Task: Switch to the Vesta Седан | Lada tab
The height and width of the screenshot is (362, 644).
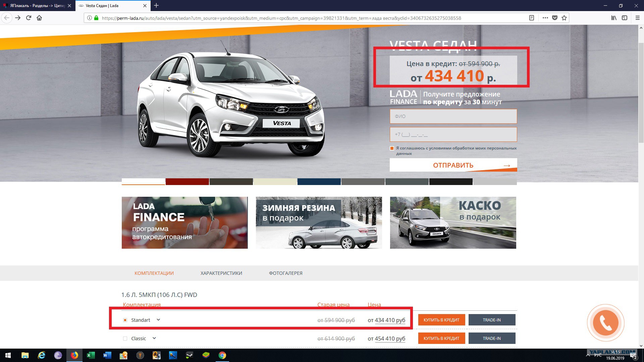Action: [x=113, y=6]
